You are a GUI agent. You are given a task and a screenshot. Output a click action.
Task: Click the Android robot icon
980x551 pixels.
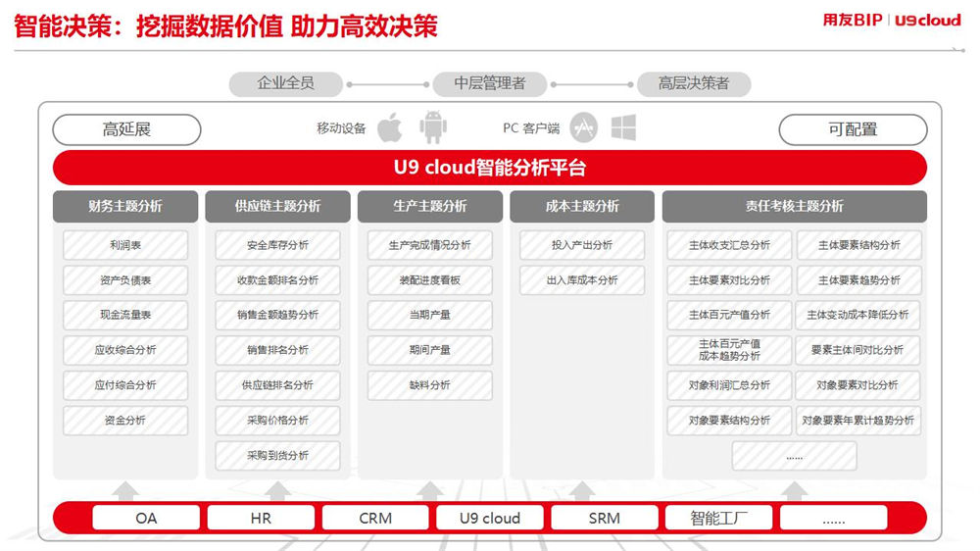coord(433,126)
